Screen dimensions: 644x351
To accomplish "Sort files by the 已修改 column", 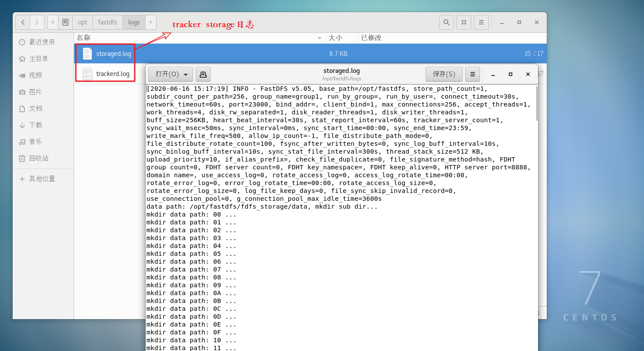I will coord(452,38).
